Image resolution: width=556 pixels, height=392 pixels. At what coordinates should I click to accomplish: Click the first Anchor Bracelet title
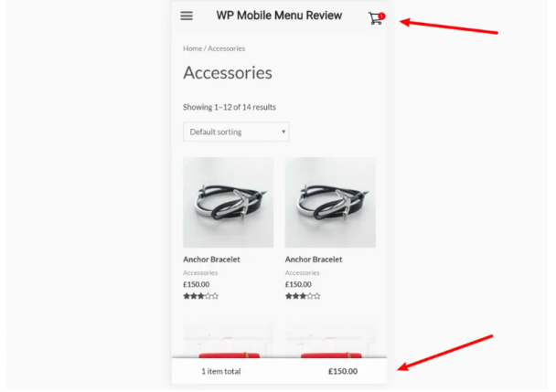point(211,260)
